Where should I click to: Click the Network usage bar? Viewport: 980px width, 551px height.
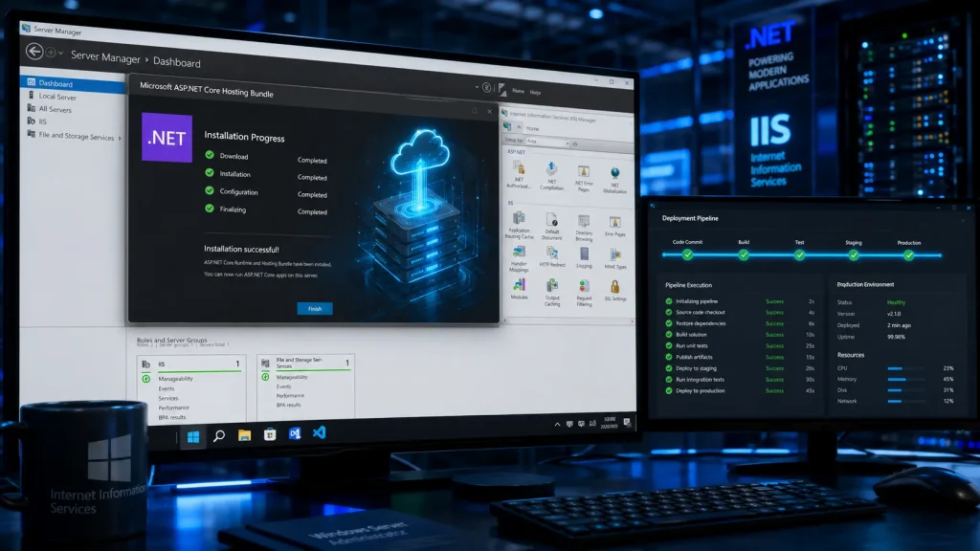point(905,401)
